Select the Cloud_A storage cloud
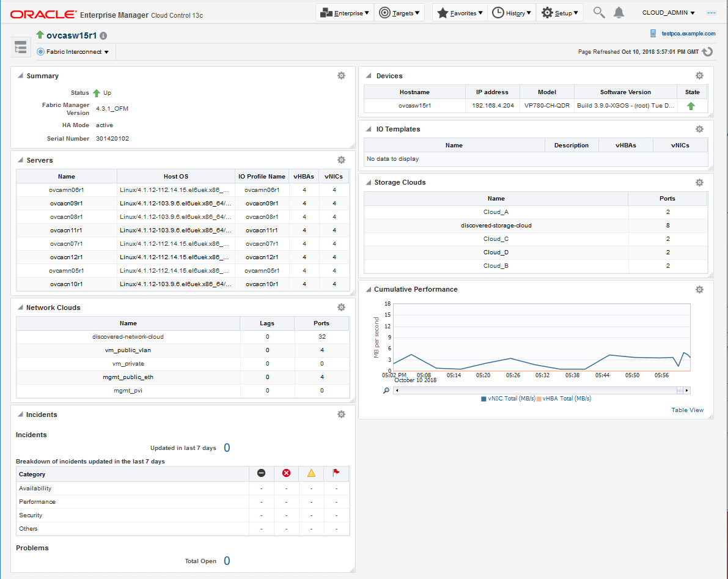 [496, 212]
